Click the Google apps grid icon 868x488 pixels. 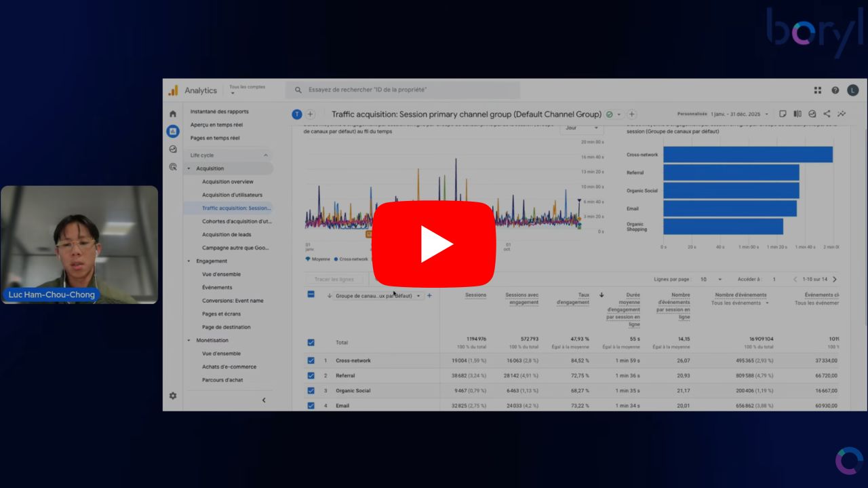click(x=818, y=90)
